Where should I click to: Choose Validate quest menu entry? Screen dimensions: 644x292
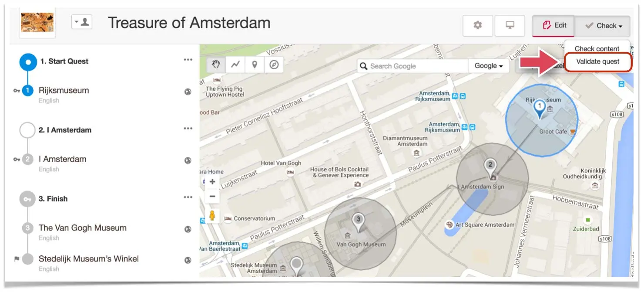(x=598, y=61)
